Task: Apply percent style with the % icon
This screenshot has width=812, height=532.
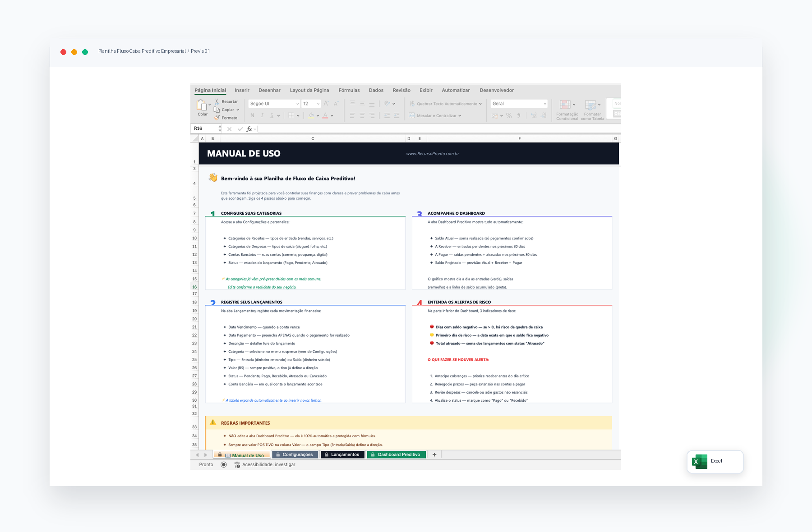Action: coord(509,116)
